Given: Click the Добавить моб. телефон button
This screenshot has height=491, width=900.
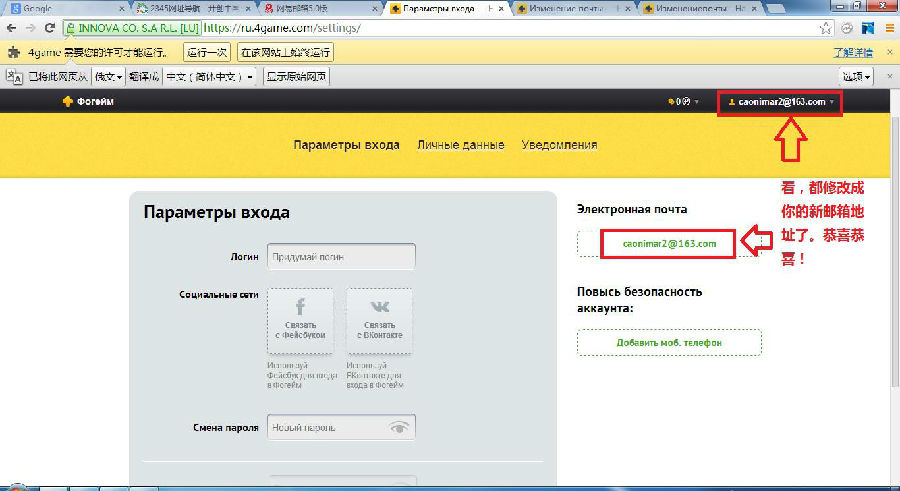Looking at the screenshot, I should [x=669, y=343].
